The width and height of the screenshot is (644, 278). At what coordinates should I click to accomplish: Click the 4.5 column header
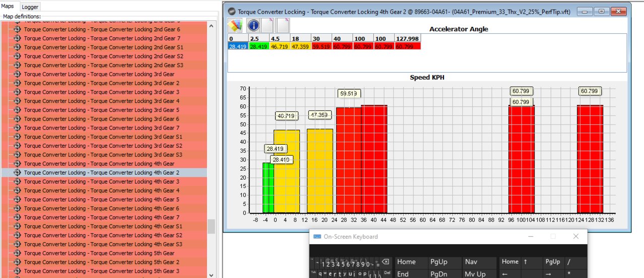(280, 39)
